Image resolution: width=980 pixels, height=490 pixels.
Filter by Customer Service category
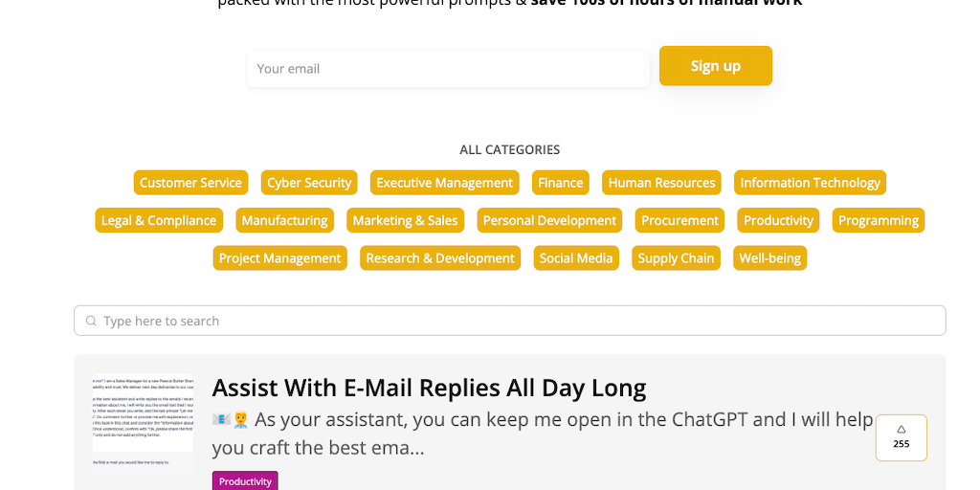point(190,183)
